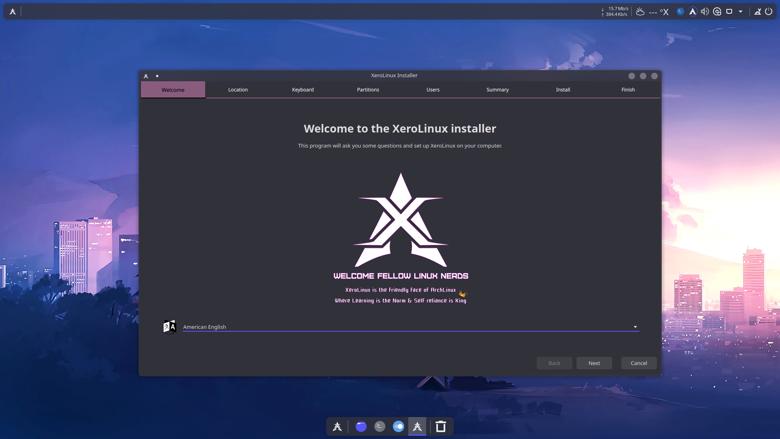This screenshot has width=780, height=439.
Task: Open the terminal from the dock
Action: point(380,427)
